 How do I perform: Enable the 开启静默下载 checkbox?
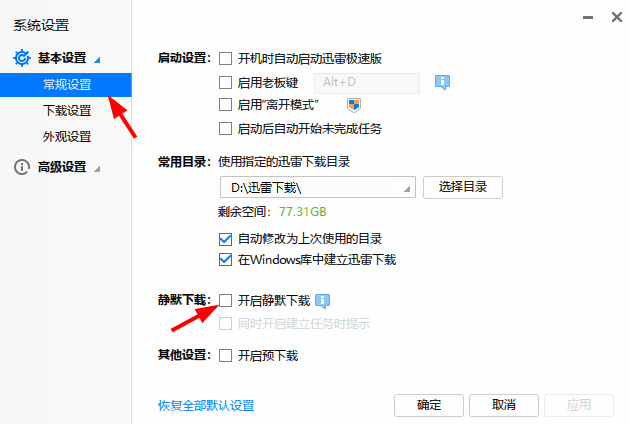pos(225,300)
